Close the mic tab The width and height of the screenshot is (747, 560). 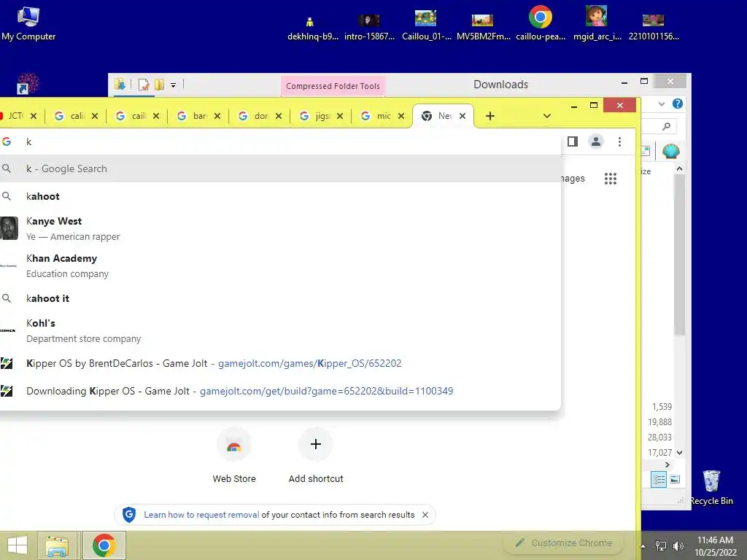pyautogui.click(x=401, y=116)
